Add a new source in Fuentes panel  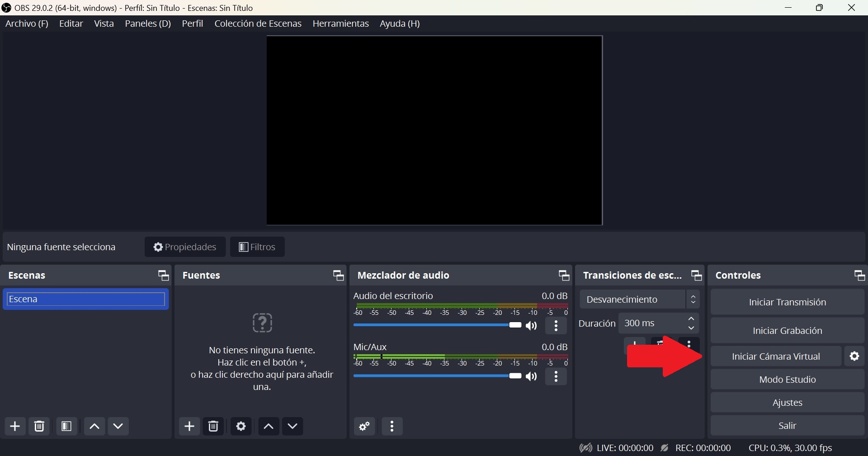(189, 426)
